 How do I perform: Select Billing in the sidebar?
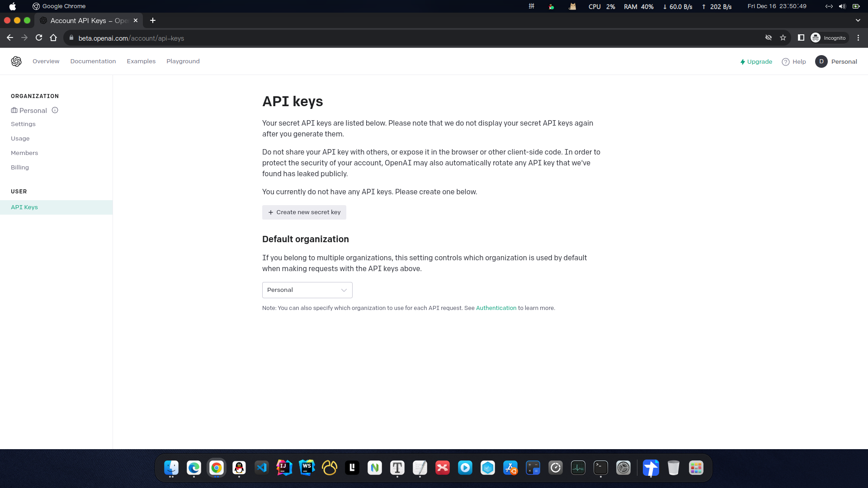click(x=20, y=167)
